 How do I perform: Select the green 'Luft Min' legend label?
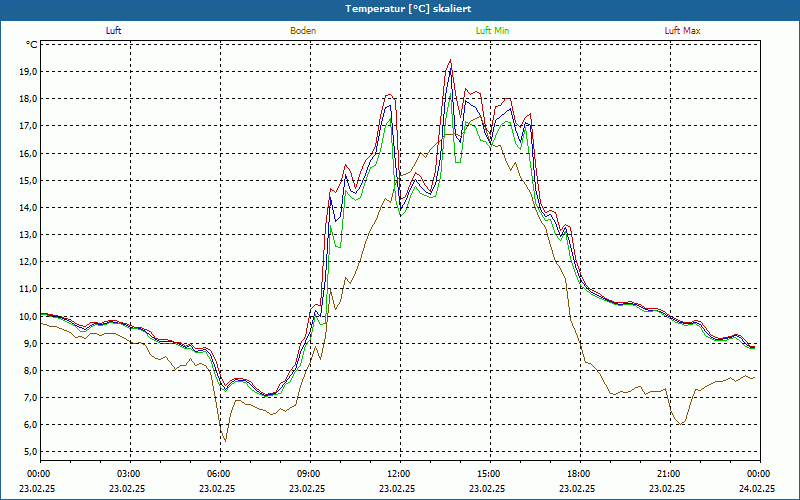(492, 31)
